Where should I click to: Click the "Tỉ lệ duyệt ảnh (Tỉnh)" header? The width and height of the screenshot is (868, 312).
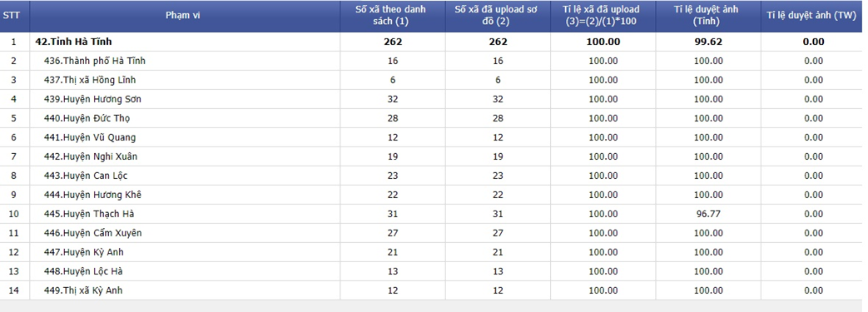tap(707, 16)
